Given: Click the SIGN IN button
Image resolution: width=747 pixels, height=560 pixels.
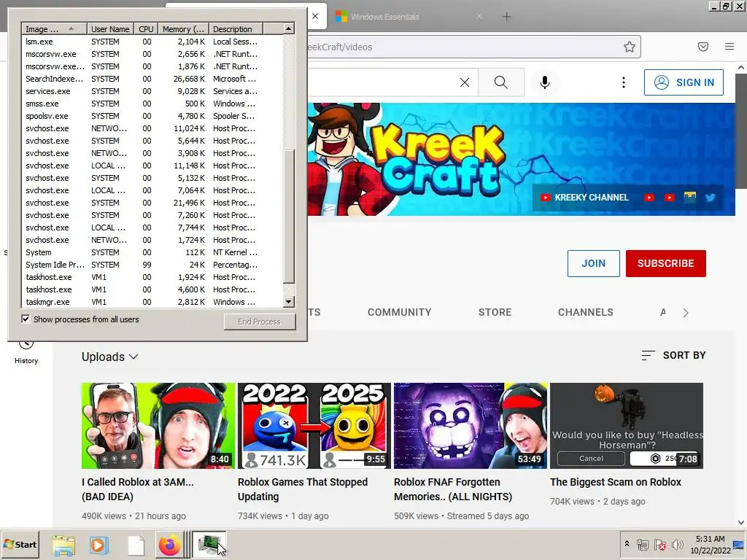Looking at the screenshot, I should pos(684,82).
